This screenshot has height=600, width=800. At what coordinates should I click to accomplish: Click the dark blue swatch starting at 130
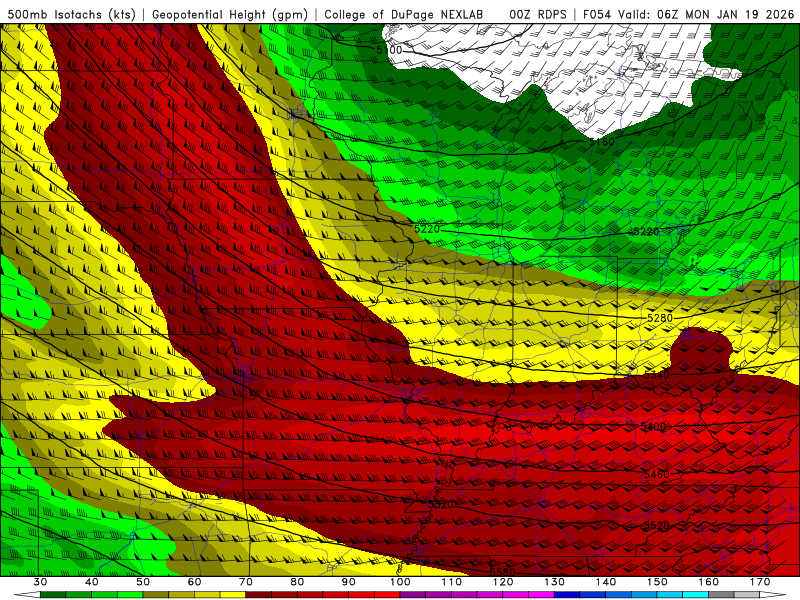[567, 595]
